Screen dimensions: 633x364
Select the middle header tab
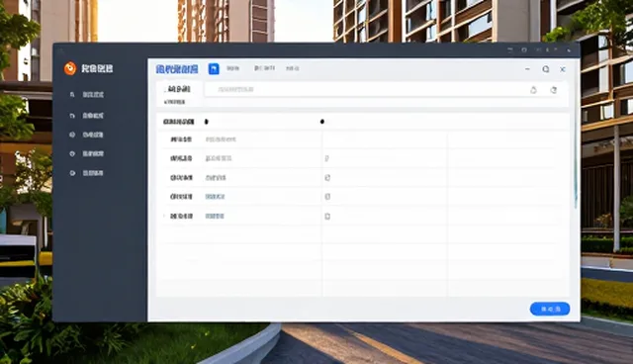coord(264,68)
